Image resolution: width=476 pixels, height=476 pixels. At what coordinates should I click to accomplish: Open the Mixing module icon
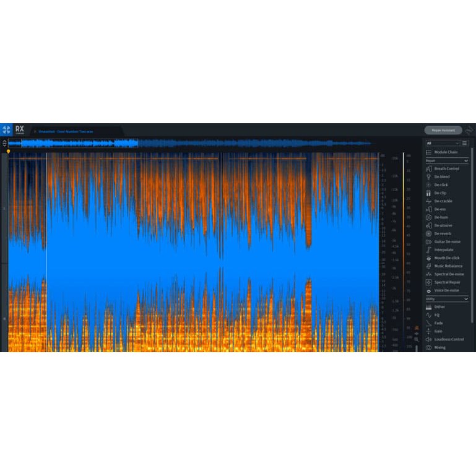pos(428,348)
